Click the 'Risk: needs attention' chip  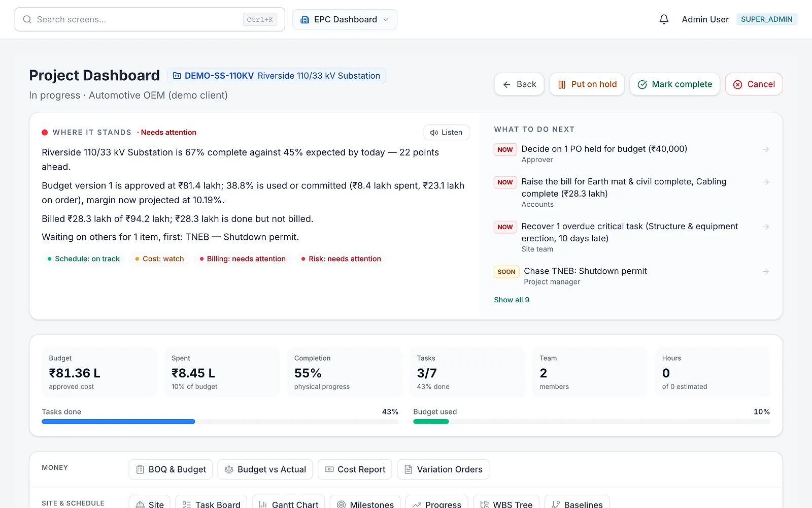pyautogui.click(x=341, y=259)
